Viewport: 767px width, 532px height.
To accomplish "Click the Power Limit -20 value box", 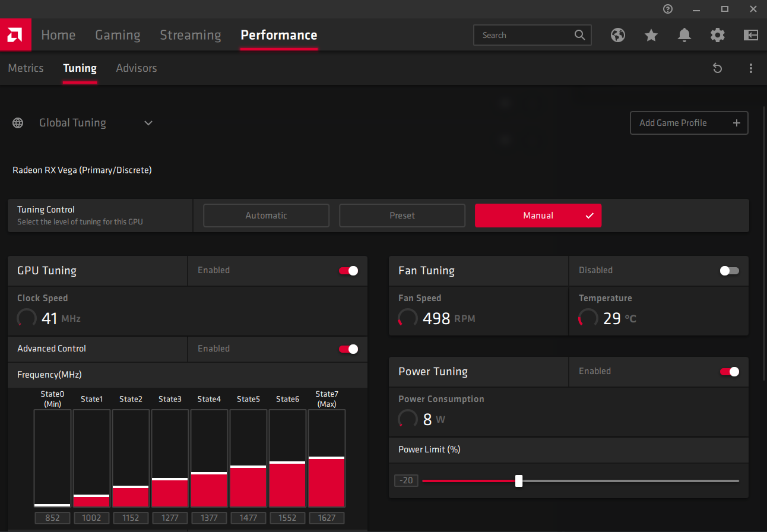I will point(407,481).
